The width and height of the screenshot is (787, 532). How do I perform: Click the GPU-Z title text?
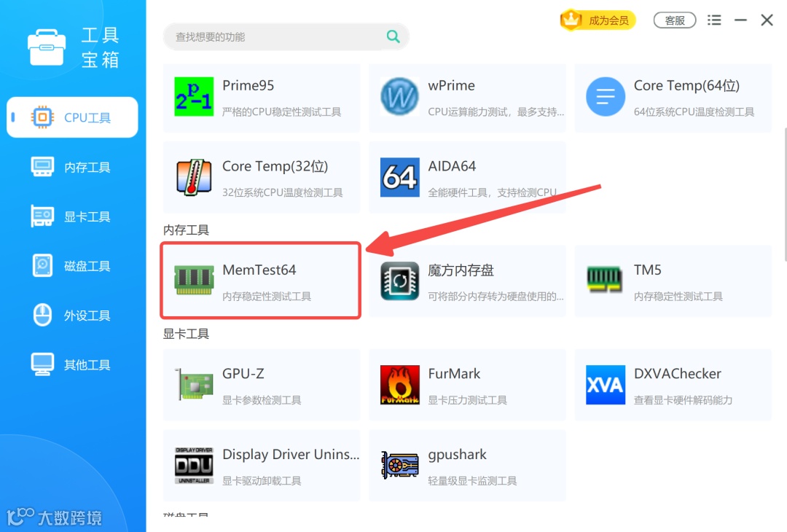pos(243,374)
